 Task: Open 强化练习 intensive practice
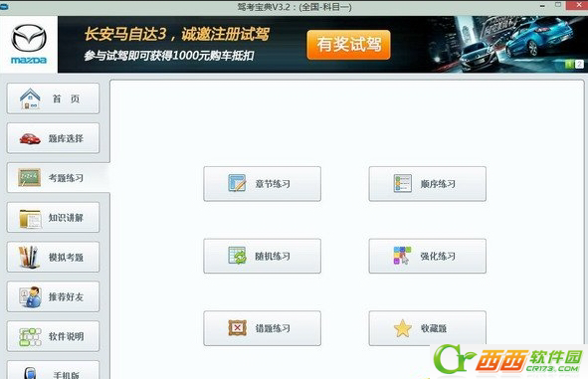(x=428, y=256)
